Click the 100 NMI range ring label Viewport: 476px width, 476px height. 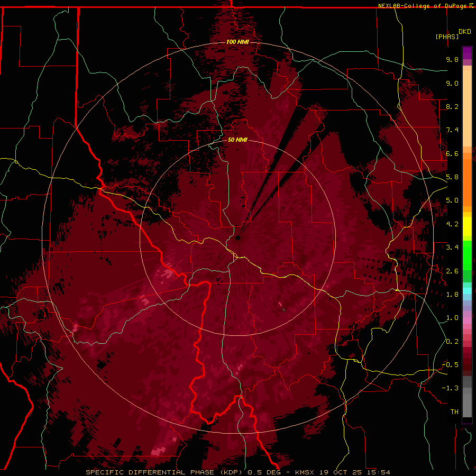237,42
